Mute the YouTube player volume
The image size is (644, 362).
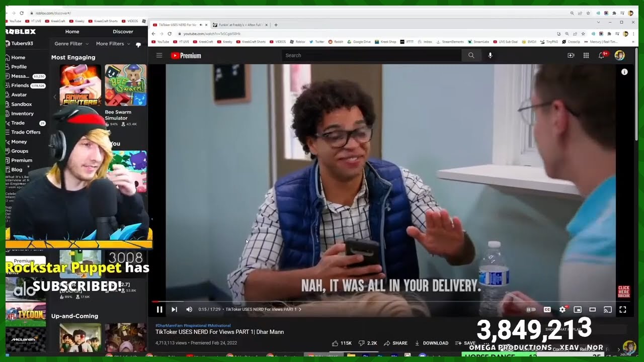[189, 310]
